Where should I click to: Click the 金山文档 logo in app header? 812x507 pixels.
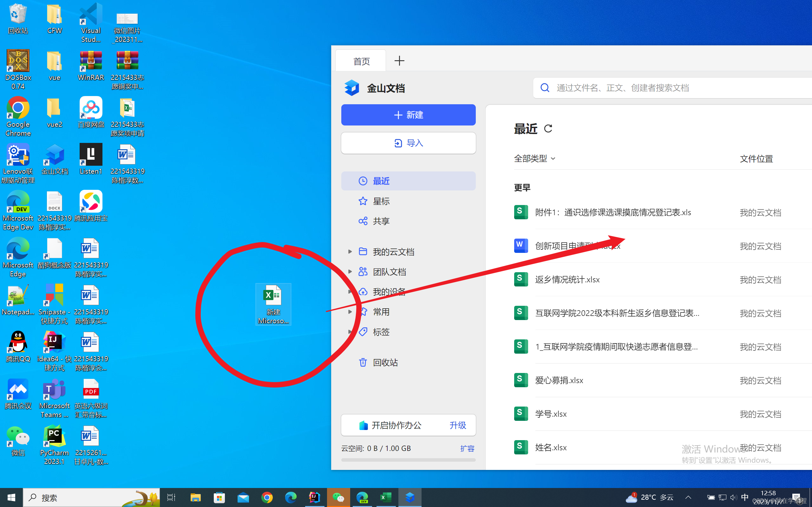coord(352,88)
